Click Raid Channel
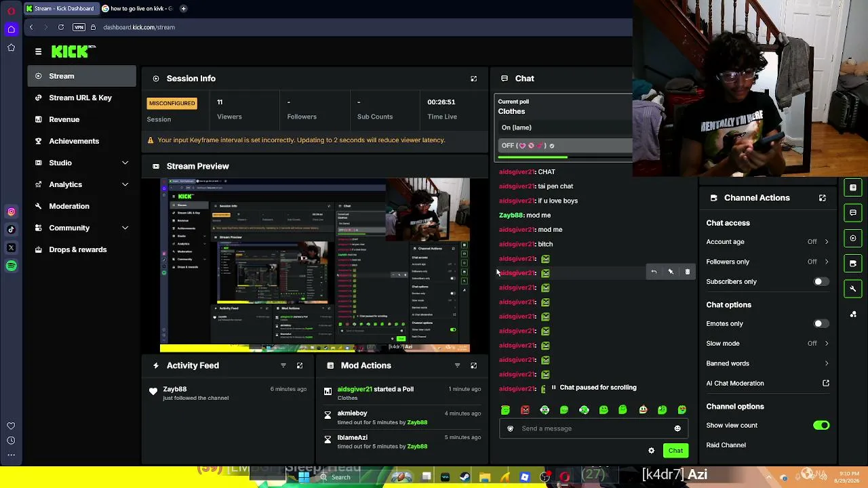The width and height of the screenshot is (868, 488). tap(726, 445)
